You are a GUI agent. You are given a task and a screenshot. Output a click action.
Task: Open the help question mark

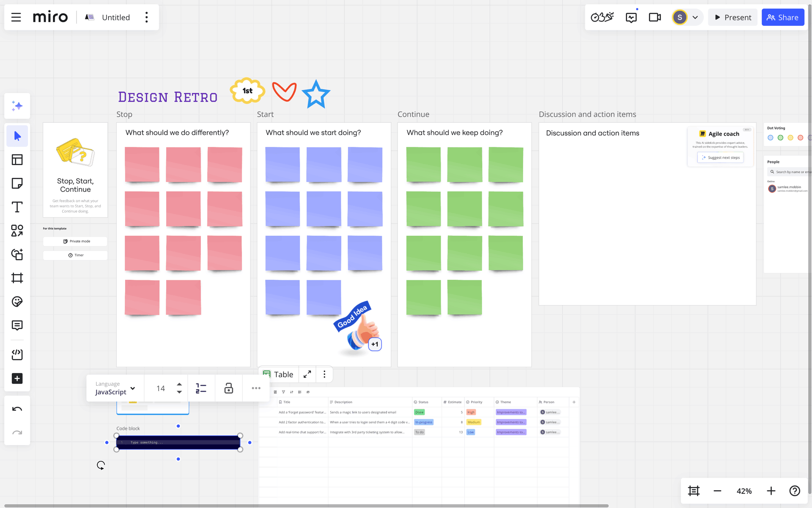[795, 491]
